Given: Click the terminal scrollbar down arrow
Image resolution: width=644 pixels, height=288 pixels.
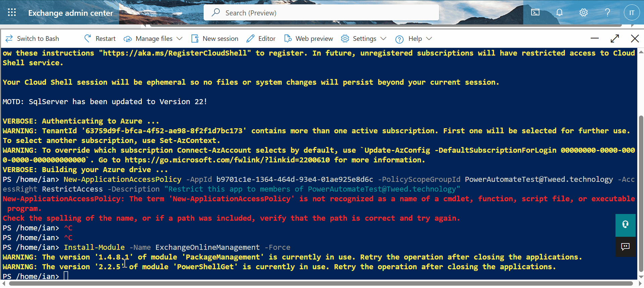Looking at the screenshot, I should 641,277.
